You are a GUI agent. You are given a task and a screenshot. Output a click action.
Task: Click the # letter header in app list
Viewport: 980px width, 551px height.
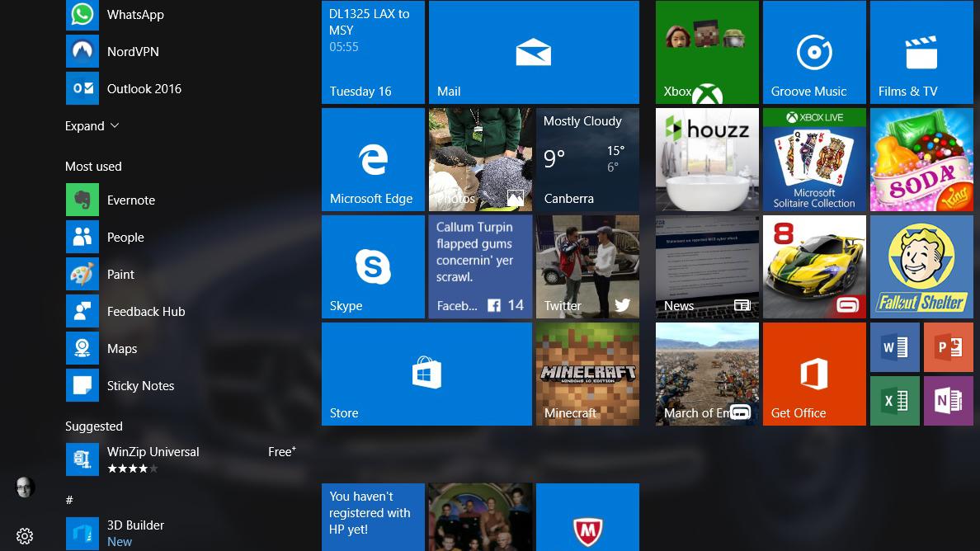(x=69, y=500)
